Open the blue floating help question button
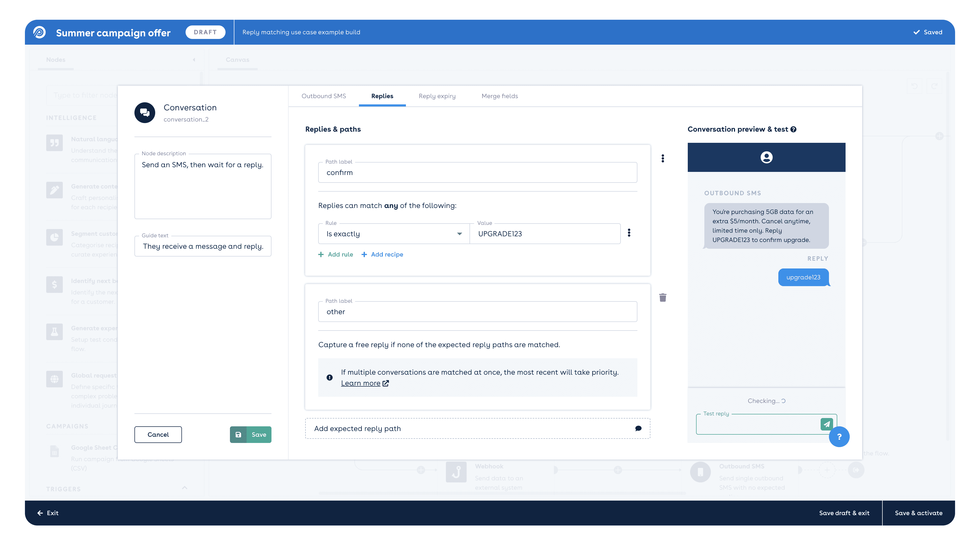The width and height of the screenshot is (980, 552). (839, 437)
